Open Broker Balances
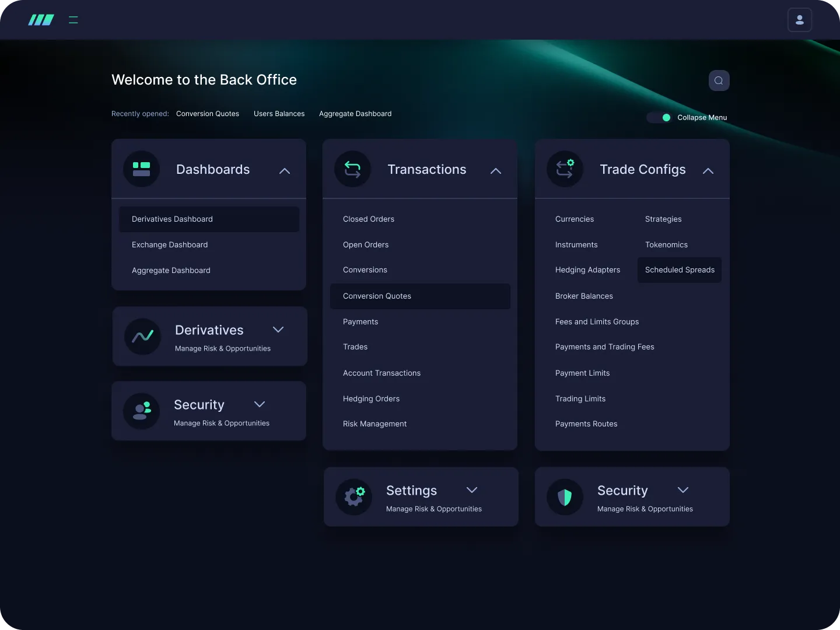840x630 pixels. pos(584,296)
